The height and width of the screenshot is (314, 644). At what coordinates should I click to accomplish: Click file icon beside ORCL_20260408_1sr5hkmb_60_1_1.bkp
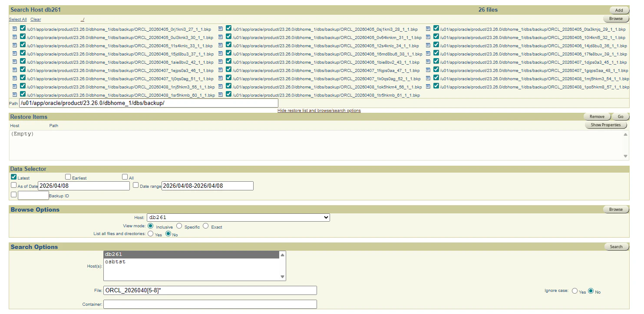click(15, 95)
